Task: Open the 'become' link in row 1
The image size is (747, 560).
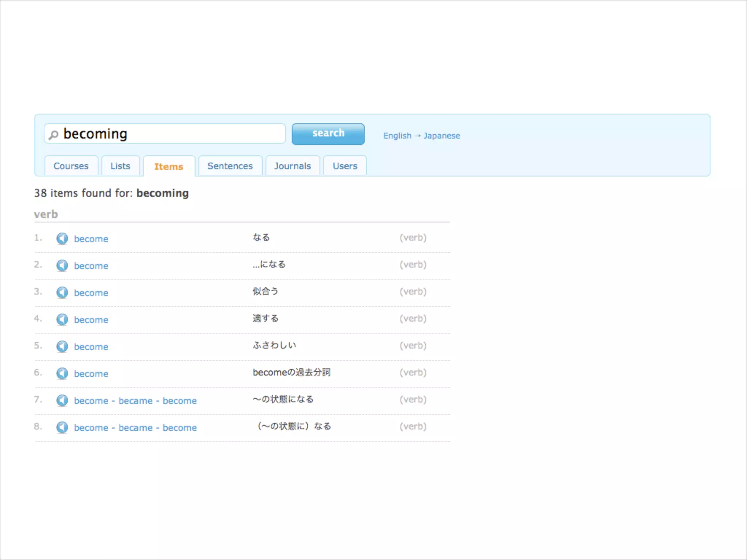Action: pos(91,239)
